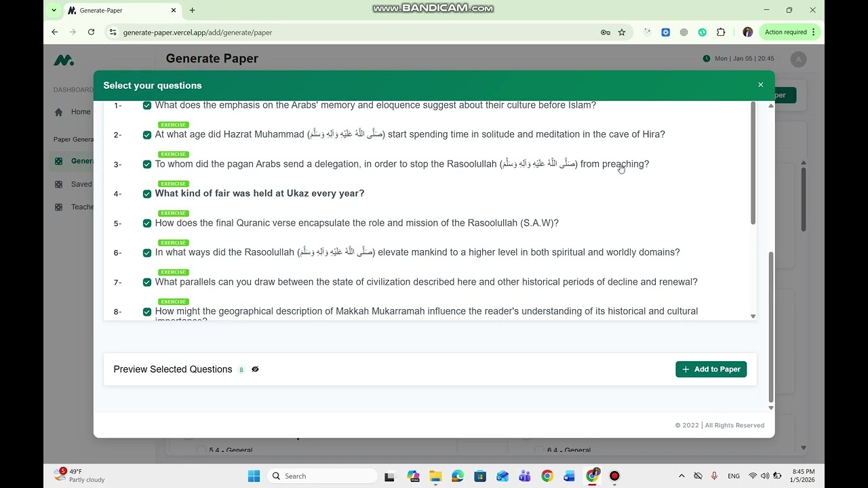
Task: Show hidden system tray icons
Action: coord(682,476)
